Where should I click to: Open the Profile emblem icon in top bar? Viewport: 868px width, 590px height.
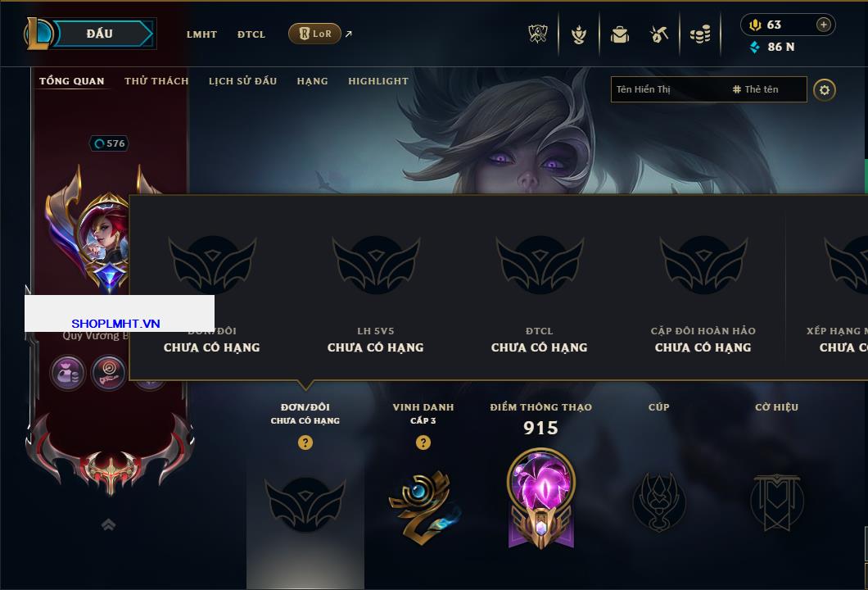point(578,34)
